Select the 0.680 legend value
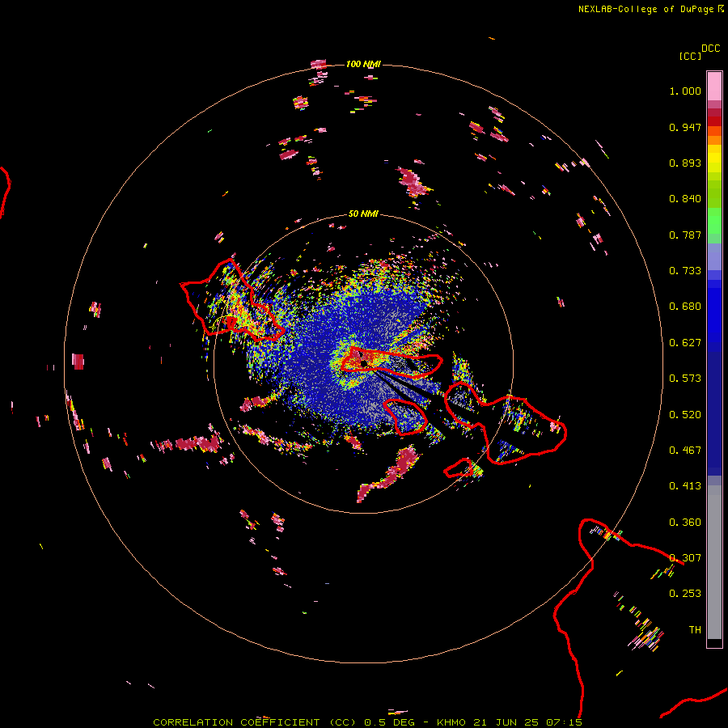Viewport: 728px width, 728px height. (x=685, y=307)
